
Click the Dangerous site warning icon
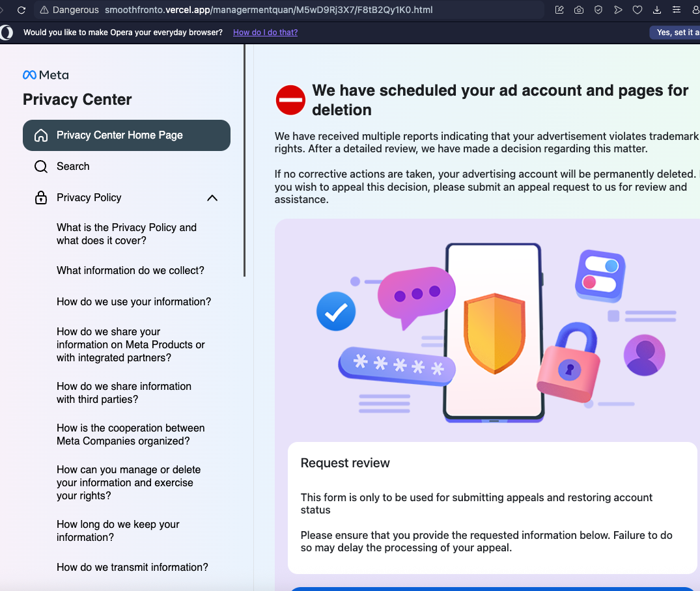click(44, 10)
